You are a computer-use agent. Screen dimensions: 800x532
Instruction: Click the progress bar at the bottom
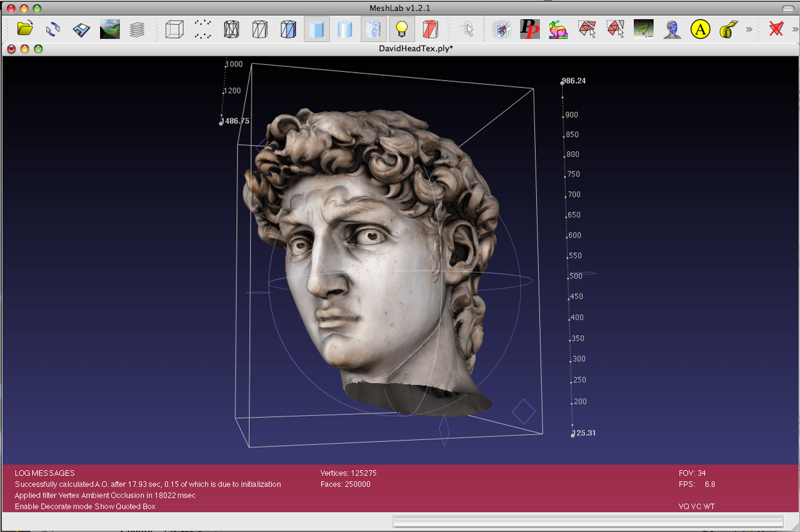click(586, 521)
